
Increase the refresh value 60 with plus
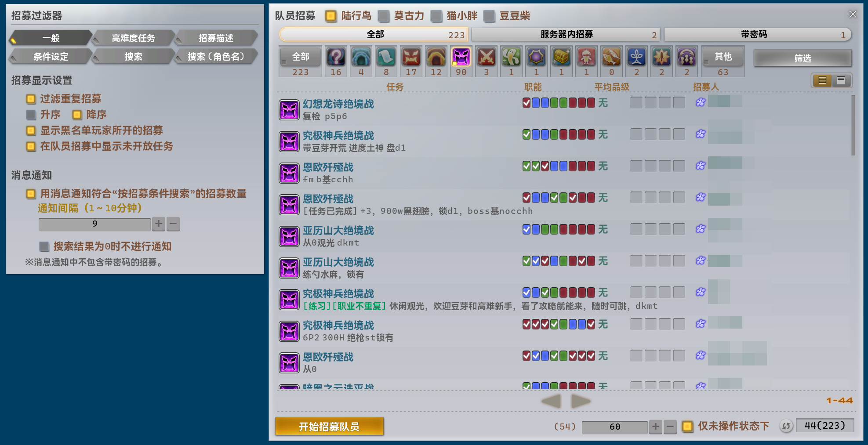pyautogui.click(x=655, y=426)
